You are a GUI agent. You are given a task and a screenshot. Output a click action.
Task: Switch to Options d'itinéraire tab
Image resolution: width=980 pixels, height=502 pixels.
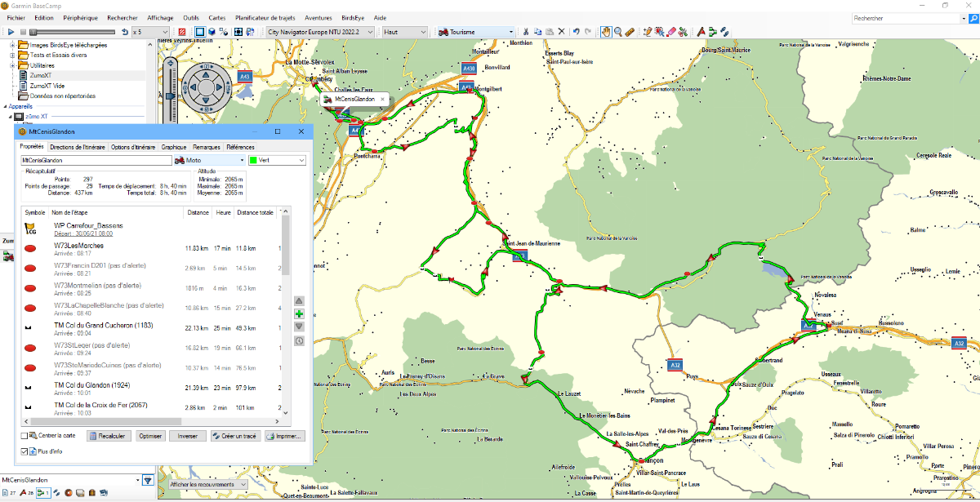133,147
